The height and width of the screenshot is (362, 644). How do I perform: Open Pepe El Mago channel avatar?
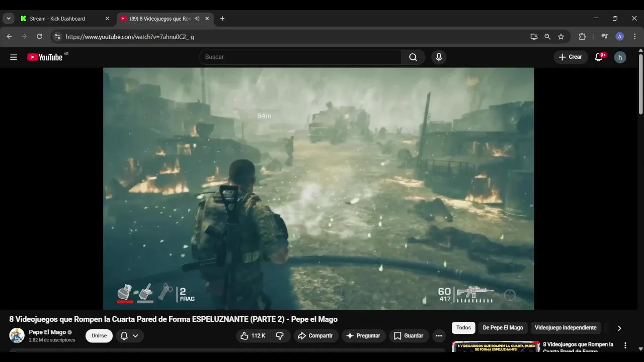pyautogui.click(x=17, y=335)
